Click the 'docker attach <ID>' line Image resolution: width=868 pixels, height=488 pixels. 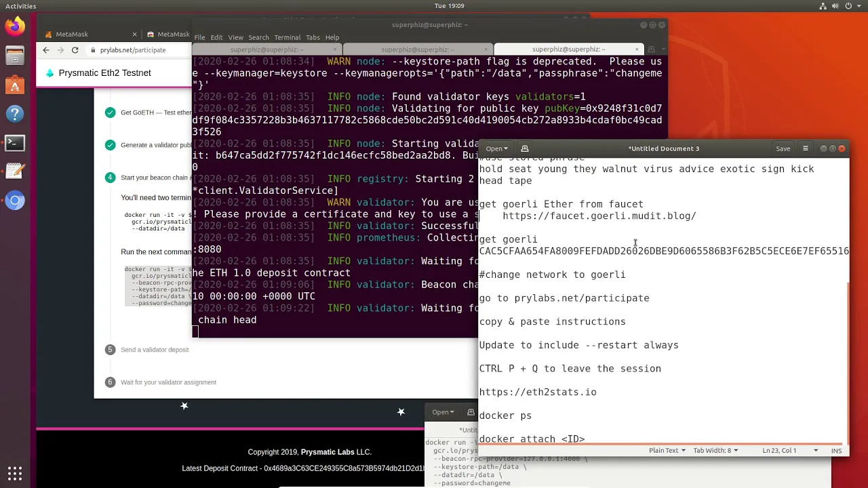pyautogui.click(x=532, y=439)
